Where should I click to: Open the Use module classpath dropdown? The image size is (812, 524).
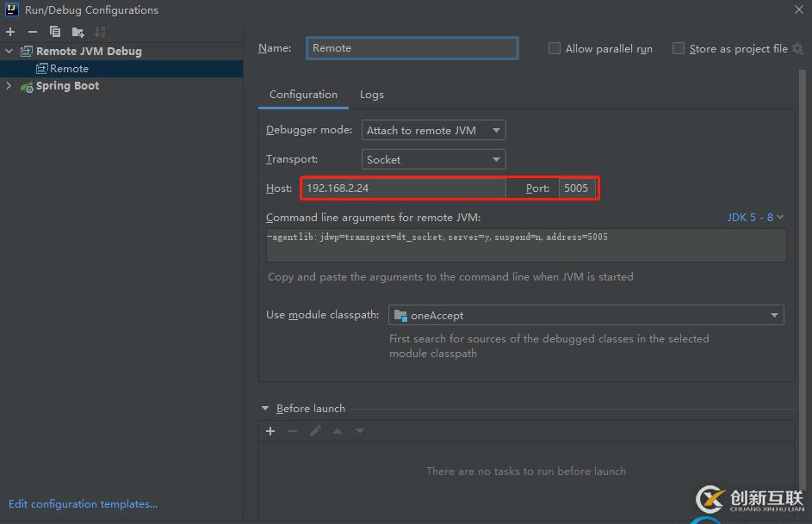(586, 316)
